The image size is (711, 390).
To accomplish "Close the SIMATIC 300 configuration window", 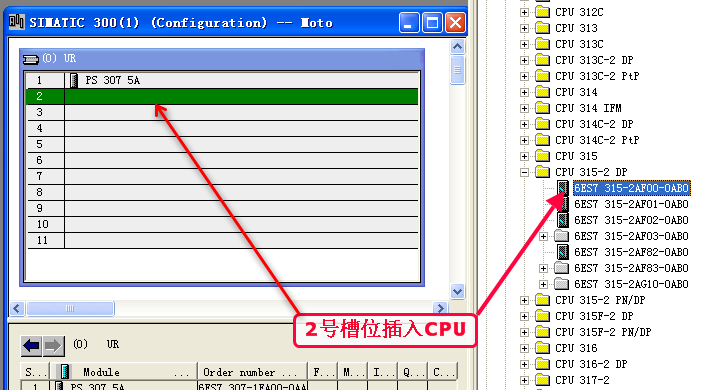I will tap(455, 23).
